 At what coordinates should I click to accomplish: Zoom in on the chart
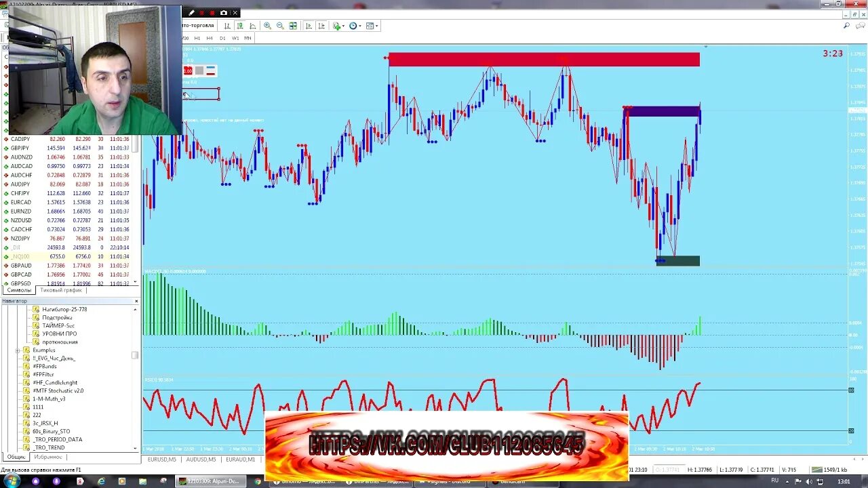click(267, 26)
